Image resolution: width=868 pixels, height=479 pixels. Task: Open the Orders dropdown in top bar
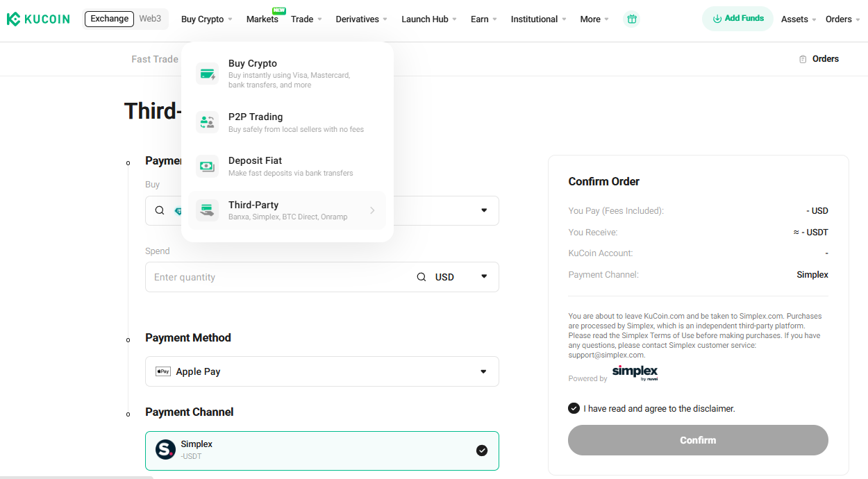(843, 19)
